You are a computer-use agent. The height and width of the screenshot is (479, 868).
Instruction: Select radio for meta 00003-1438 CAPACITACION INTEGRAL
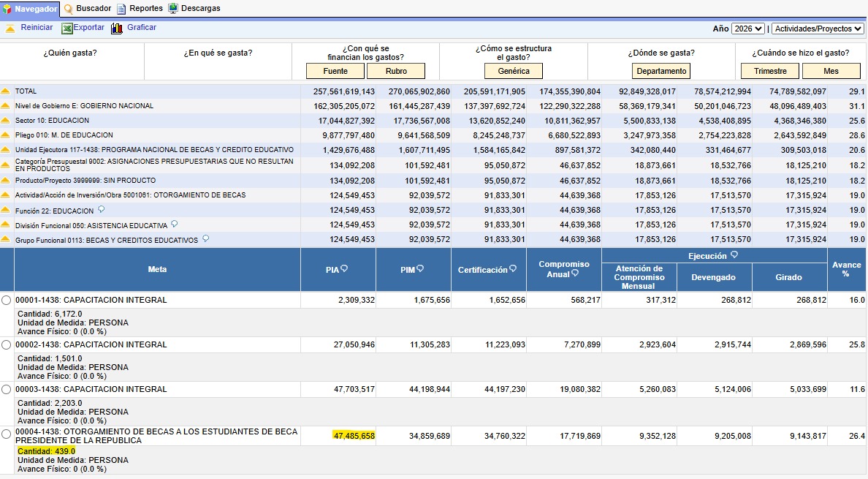pyautogui.click(x=6, y=389)
